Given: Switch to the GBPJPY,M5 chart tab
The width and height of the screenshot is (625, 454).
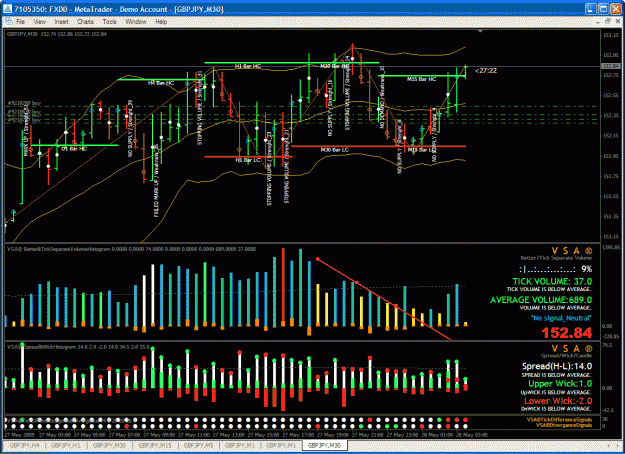Looking at the screenshot, I should pyautogui.click(x=198, y=445).
